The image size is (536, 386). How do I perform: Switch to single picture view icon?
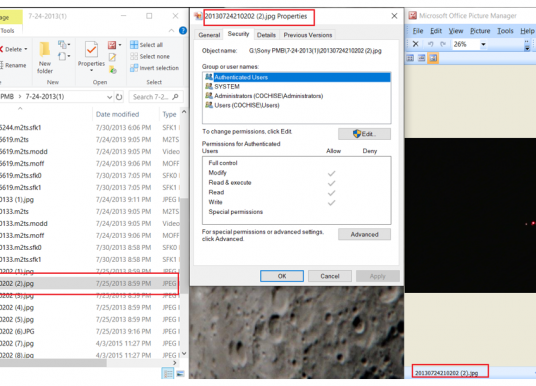tap(433, 58)
